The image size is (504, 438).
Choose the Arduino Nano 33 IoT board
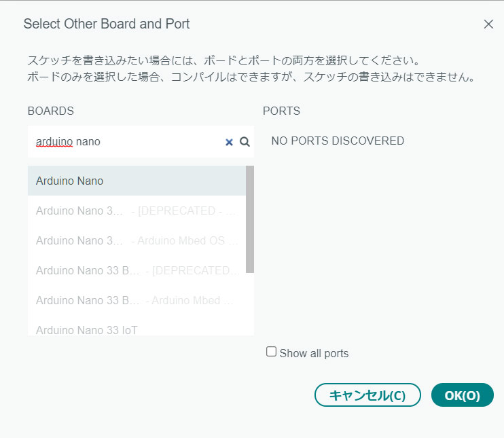(137, 327)
